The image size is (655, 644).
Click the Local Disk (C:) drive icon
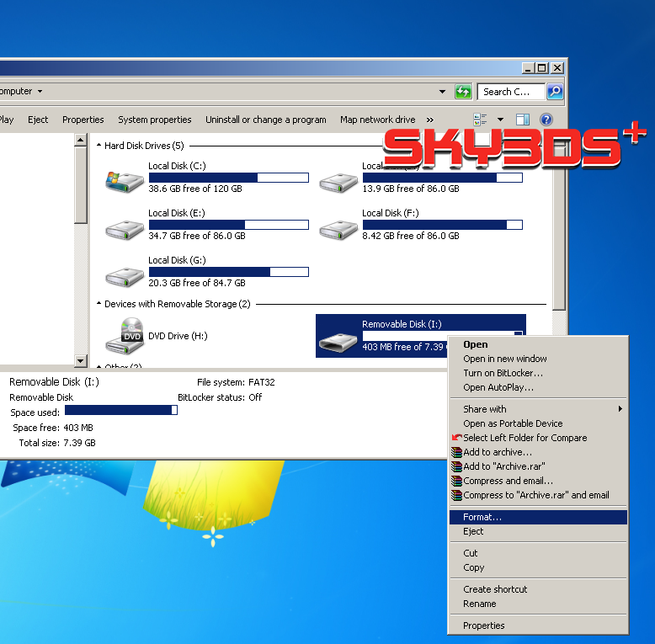[124, 182]
